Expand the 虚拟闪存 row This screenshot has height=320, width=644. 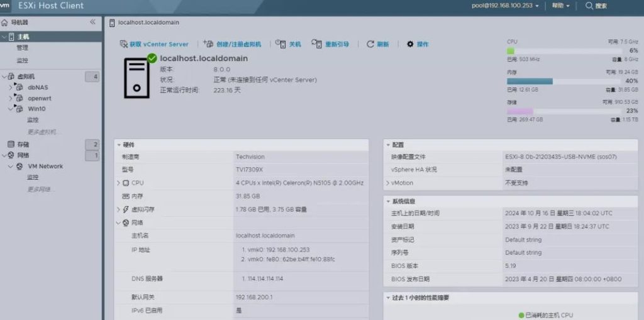coord(118,209)
